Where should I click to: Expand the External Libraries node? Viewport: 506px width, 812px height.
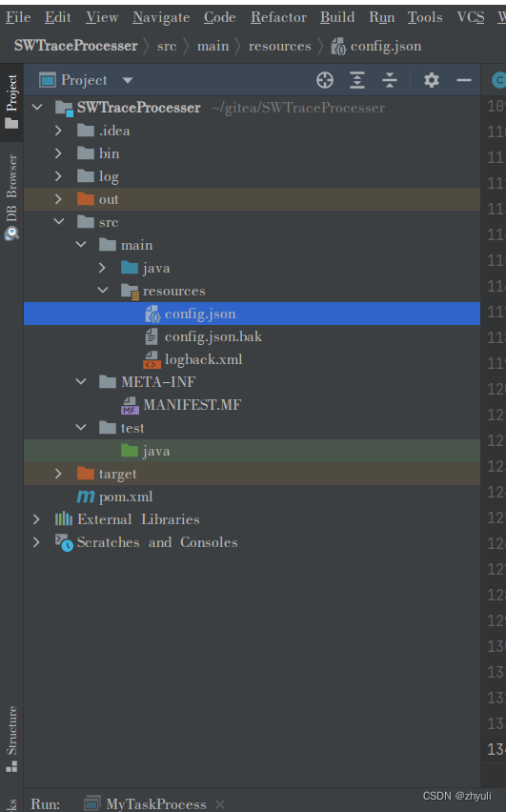36,519
